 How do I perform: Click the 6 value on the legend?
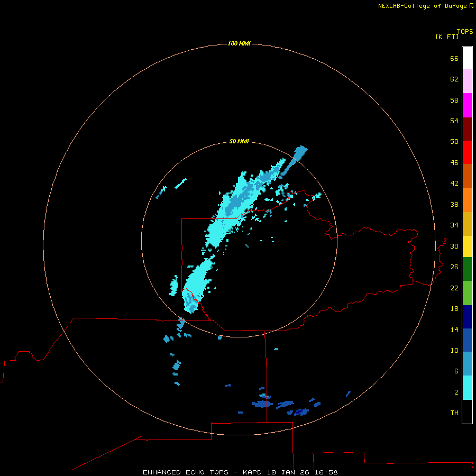pos(456,371)
